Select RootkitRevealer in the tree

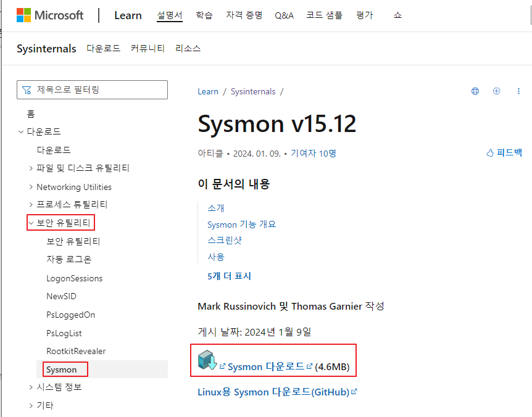(76, 351)
